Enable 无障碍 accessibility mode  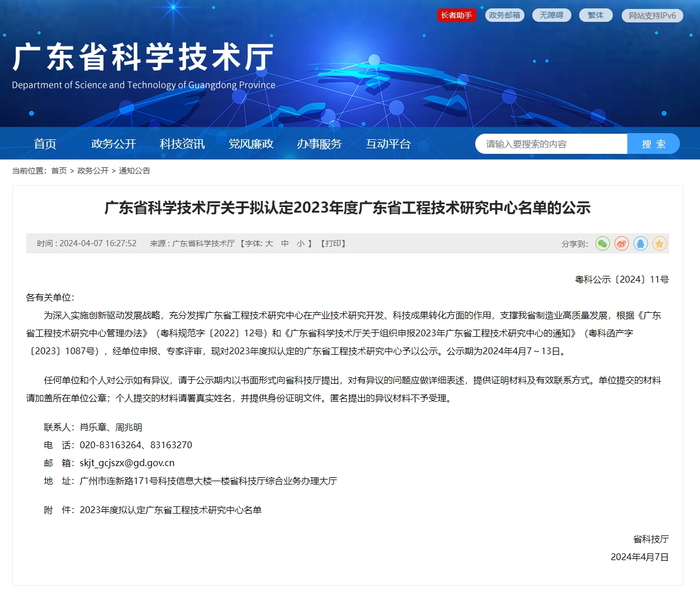(551, 15)
